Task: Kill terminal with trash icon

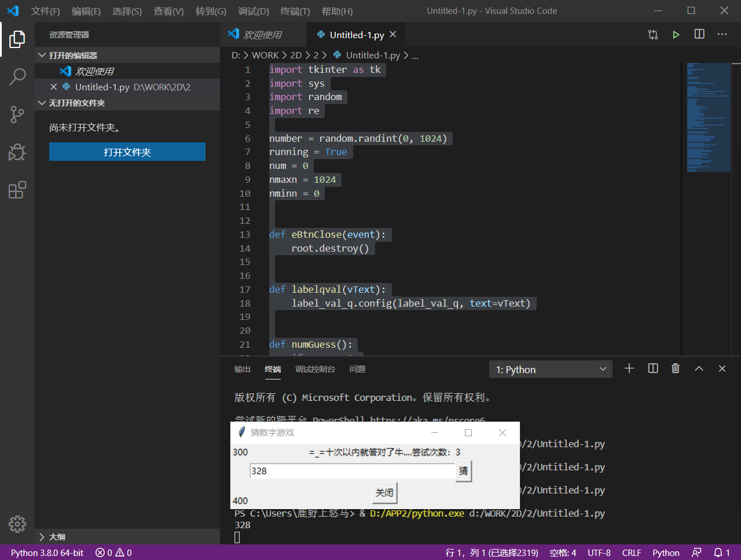Action: click(x=675, y=369)
